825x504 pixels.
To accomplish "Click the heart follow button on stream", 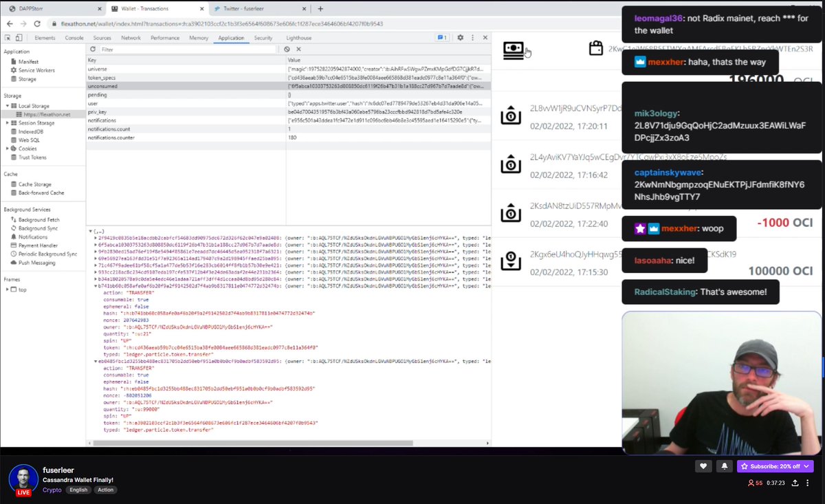I will (x=703, y=466).
